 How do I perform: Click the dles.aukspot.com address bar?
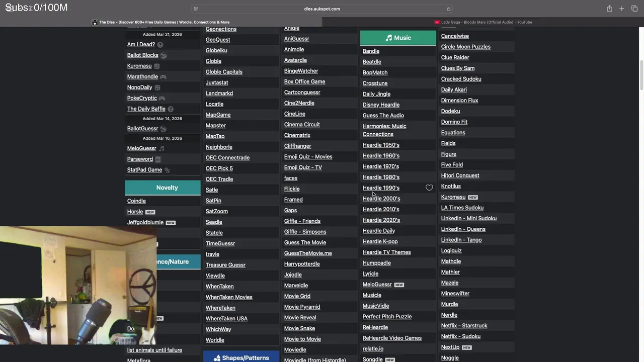[322, 9]
